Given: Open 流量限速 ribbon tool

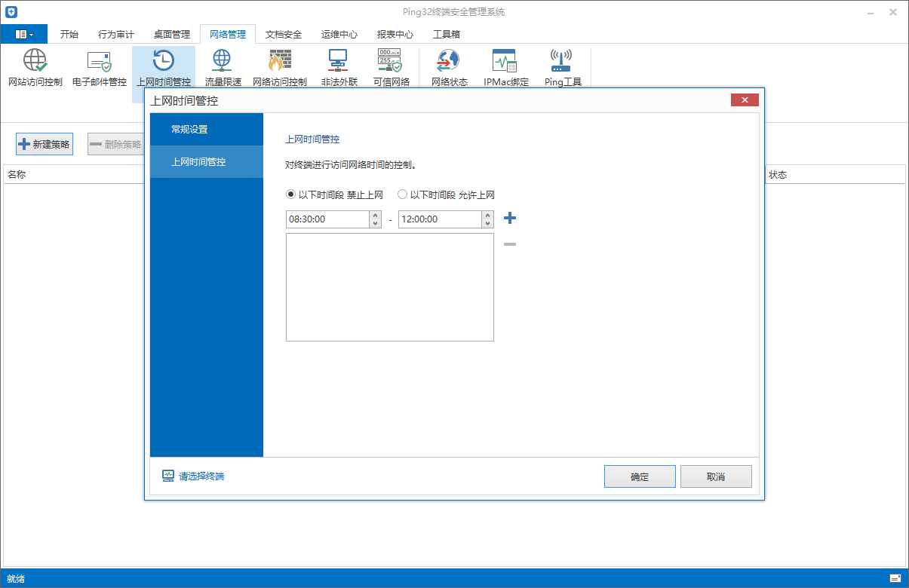Looking at the screenshot, I should 223,68.
